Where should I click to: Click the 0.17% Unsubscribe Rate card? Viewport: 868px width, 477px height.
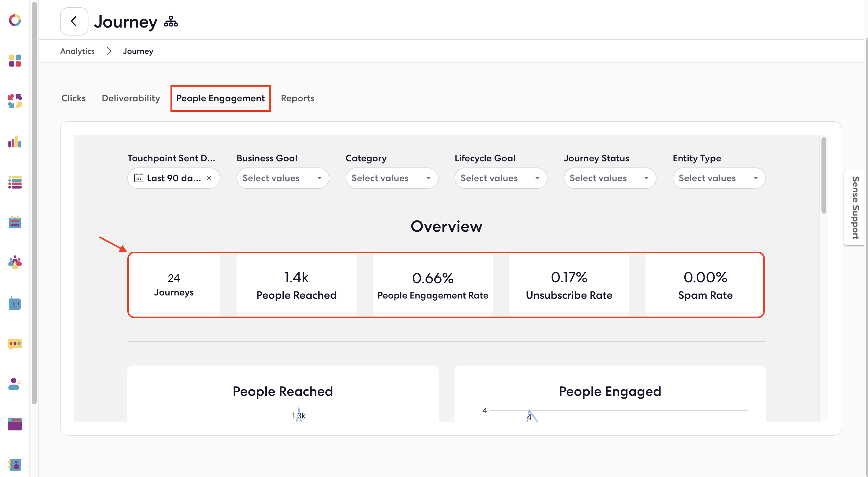(x=569, y=285)
